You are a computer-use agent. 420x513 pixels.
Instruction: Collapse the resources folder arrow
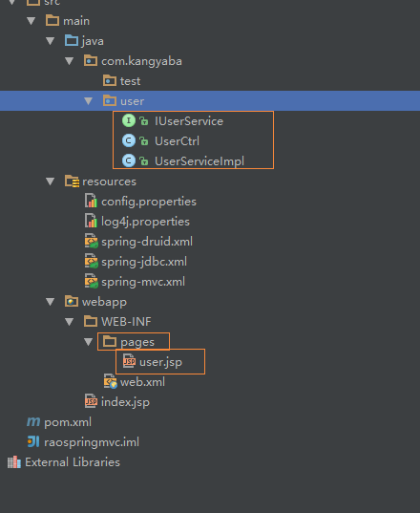[x=50, y=182]
